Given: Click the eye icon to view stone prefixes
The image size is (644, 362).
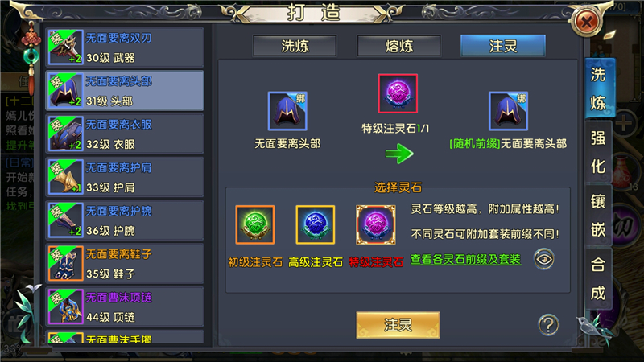Looking at the screenshot, I should (x=544, y=259).
